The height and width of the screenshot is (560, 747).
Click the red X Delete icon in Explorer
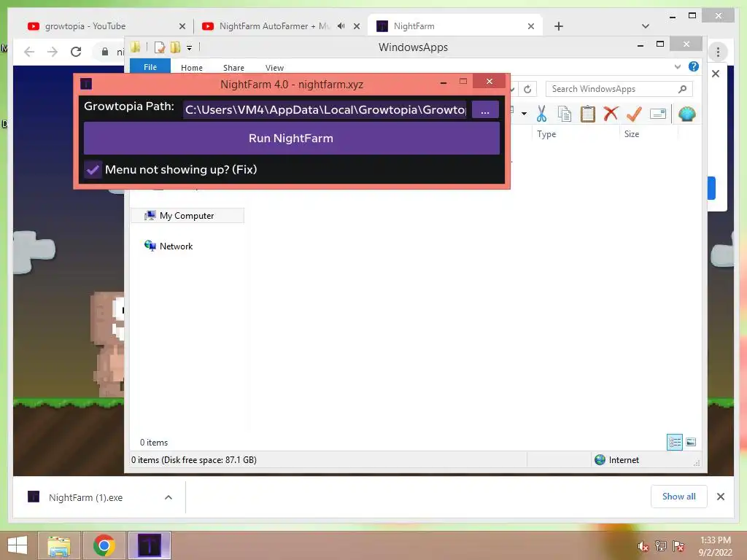611,114
